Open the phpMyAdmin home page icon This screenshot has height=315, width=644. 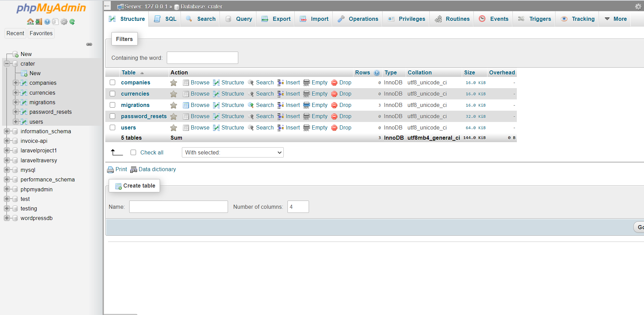[x=30, y=21]
